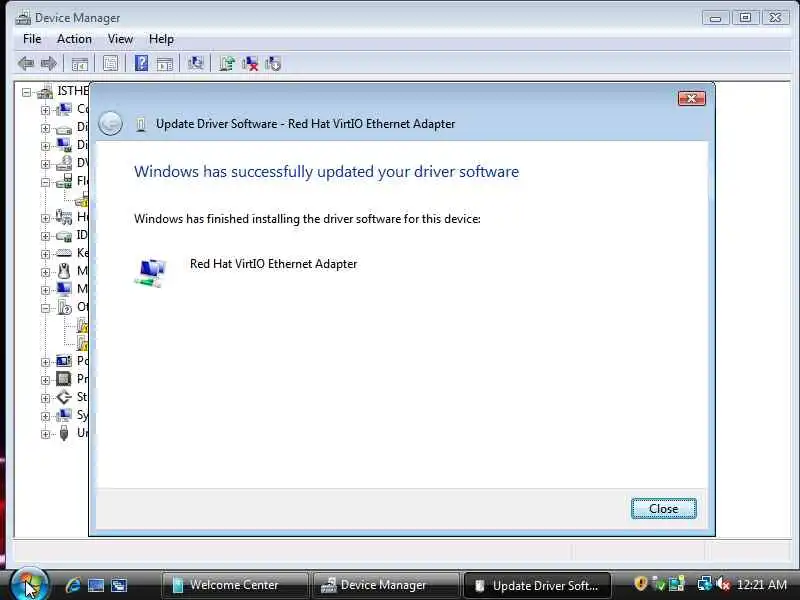
Task: Toggle the Show/Hide Action Pane toolbar icon
Action: [x=165, y=64]
